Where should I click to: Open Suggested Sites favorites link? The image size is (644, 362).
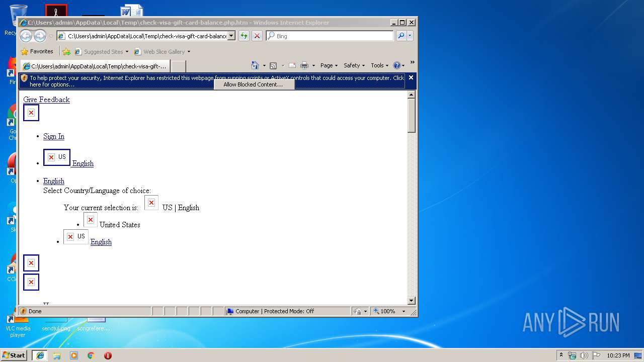coord(101,51)
